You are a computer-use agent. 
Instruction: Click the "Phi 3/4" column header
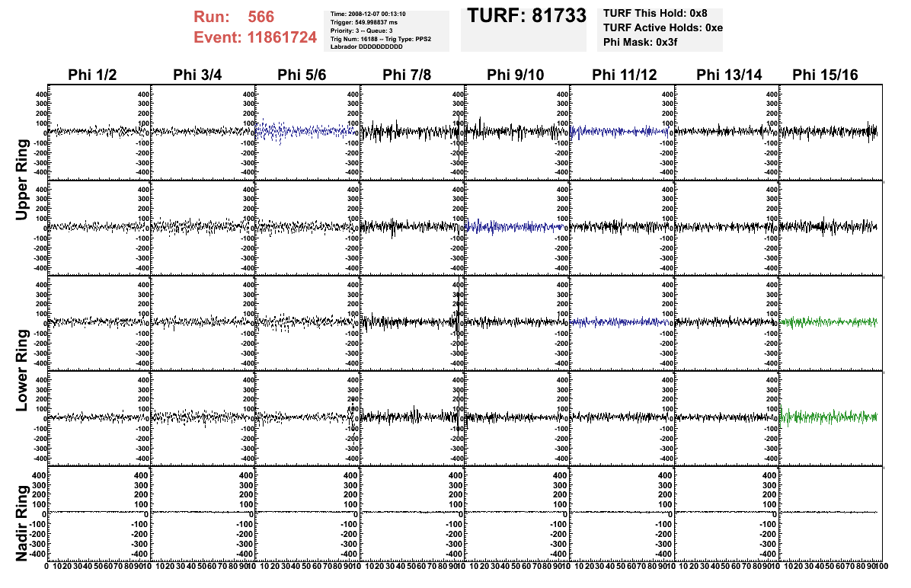point(197,75)
